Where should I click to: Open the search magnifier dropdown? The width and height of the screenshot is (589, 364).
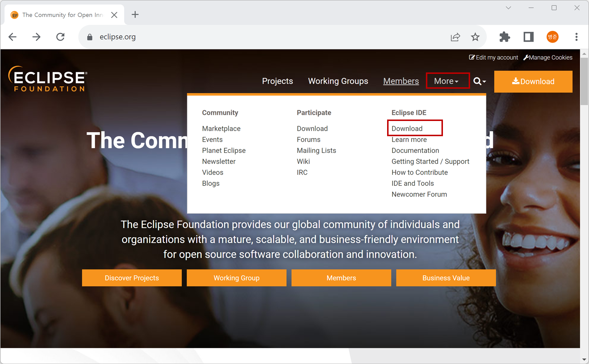(480, 81)
